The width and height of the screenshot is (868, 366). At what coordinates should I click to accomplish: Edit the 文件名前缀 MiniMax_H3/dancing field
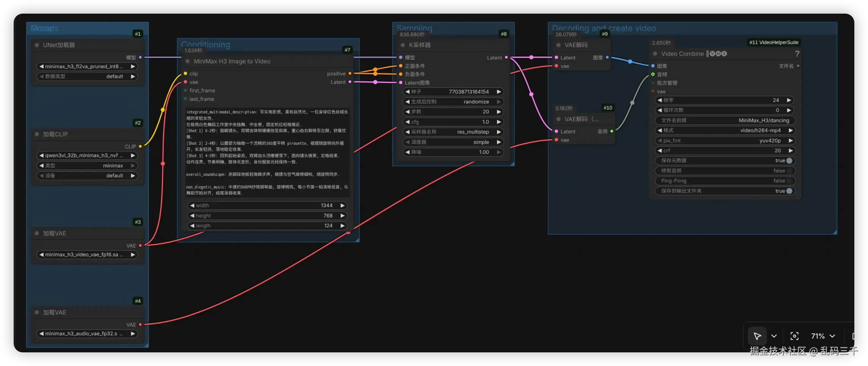(x=725, y=120)
